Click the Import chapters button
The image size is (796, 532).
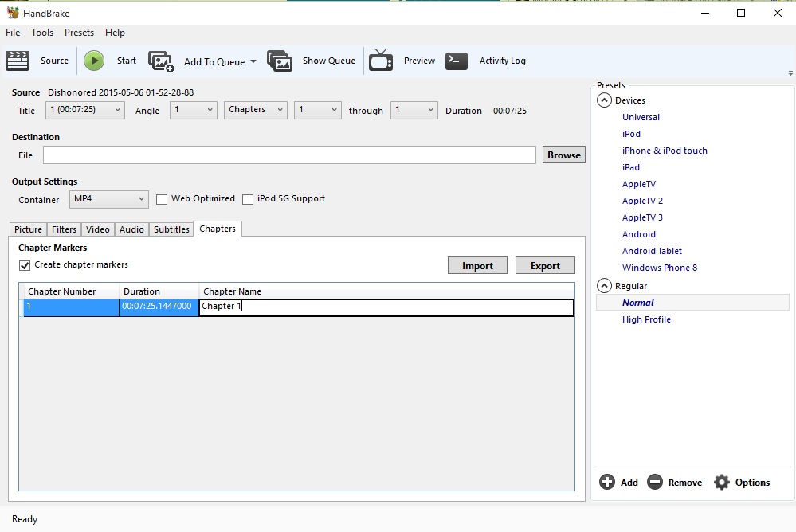[477, 265]
